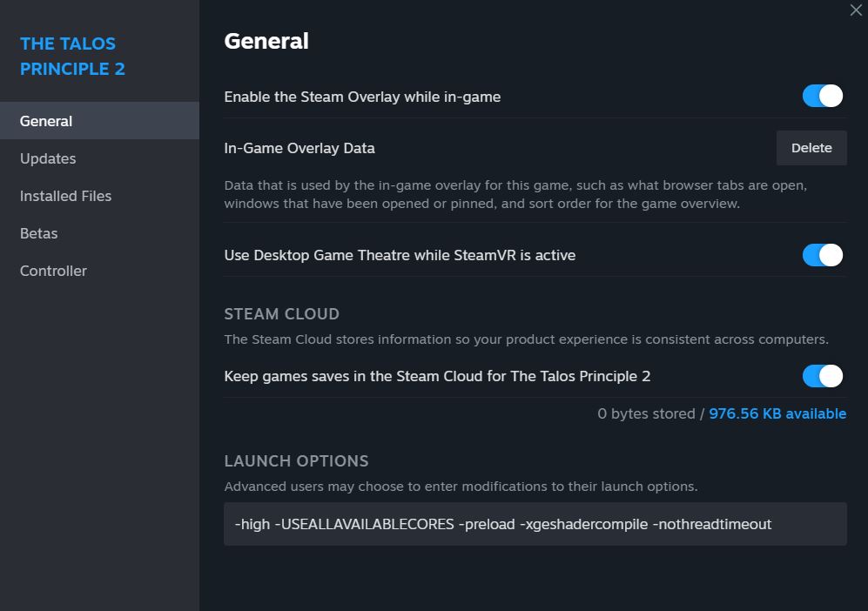The height and width of the screenshot is (611, 868).
Task: Click the 0 bytes stored text
Action: point(646,413)
